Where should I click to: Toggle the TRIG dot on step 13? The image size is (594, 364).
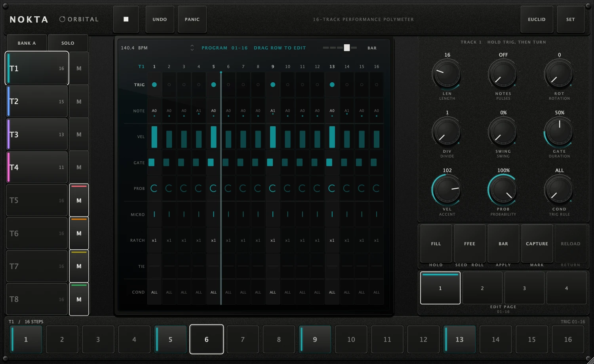tap(332, 85)
